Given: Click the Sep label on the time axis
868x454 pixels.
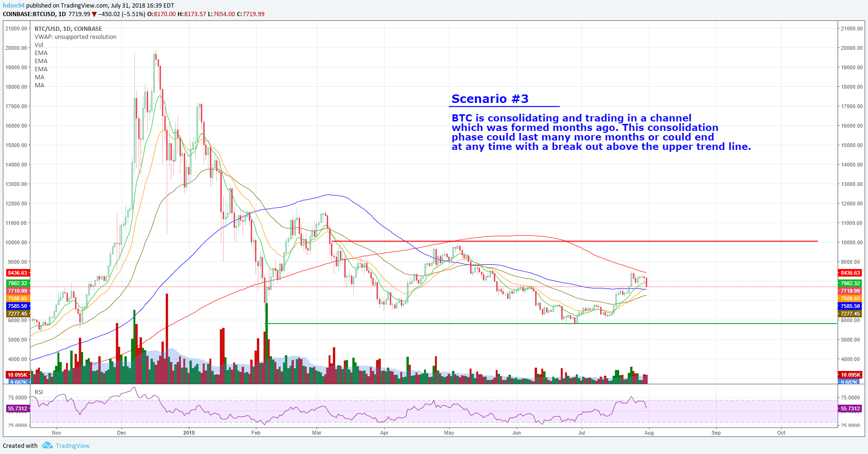Looking at the screenshot, I should point(716,433).
